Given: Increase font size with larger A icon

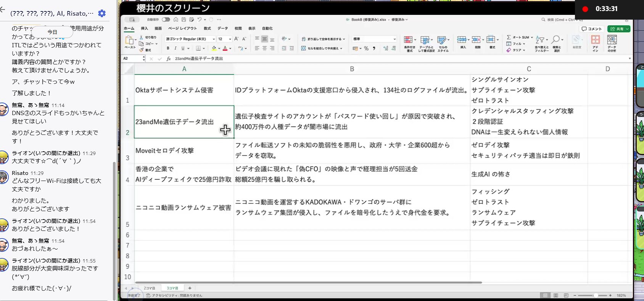Looking at the screenshot, I should (237, 39).
